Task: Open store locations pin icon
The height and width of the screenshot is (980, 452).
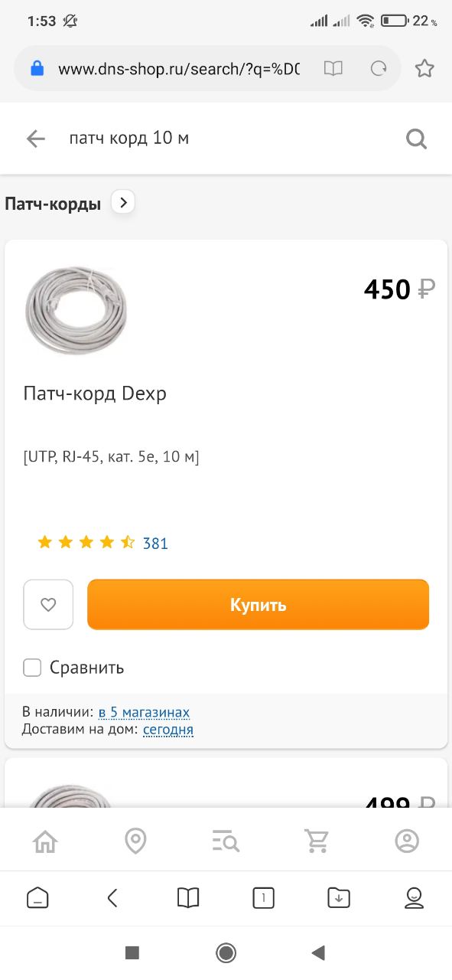Action: pyautogui.click(x=135, y=841)
